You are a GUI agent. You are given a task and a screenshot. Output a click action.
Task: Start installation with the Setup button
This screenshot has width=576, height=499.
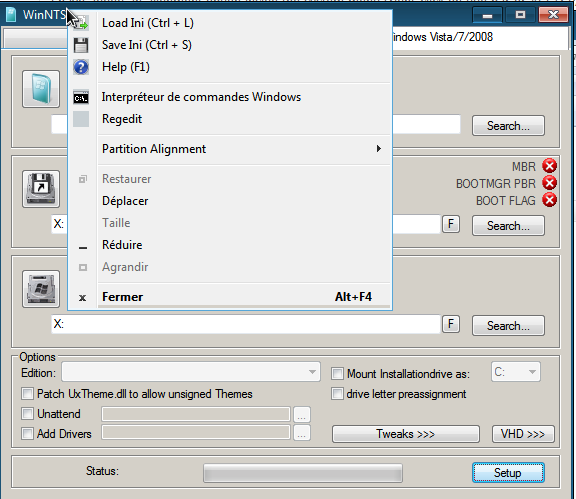(x=508, y=473)
